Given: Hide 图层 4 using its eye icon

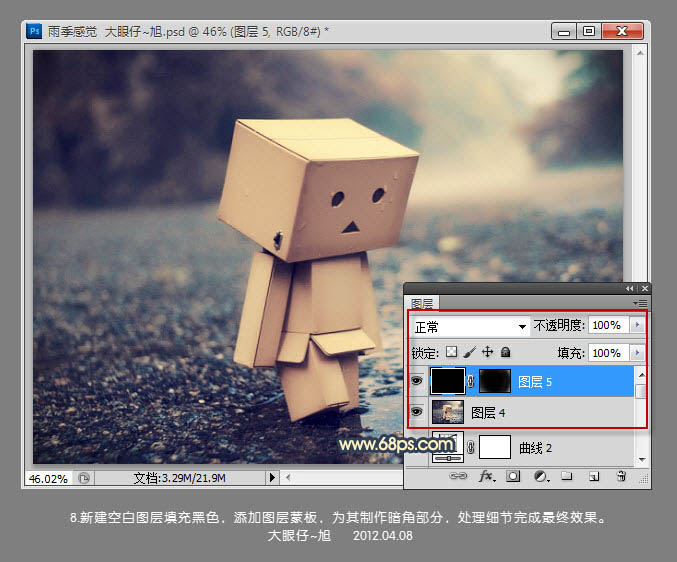Looking at the screenshot, I should 416,411.
